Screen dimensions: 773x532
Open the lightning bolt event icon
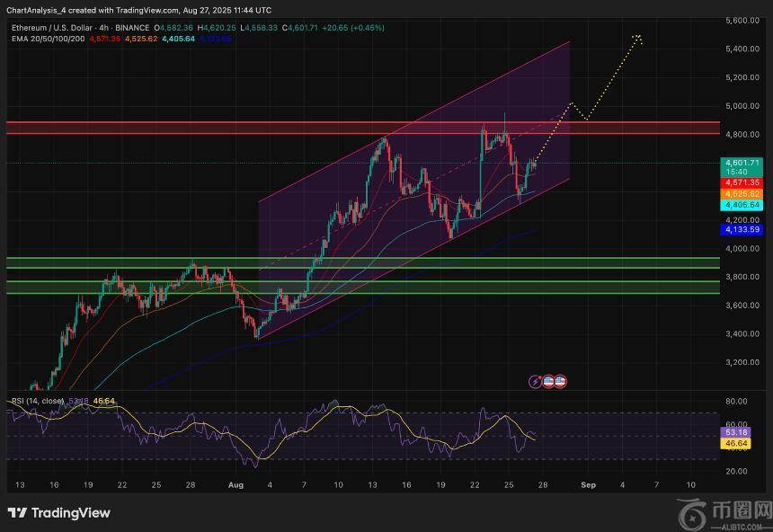[537, 382]
